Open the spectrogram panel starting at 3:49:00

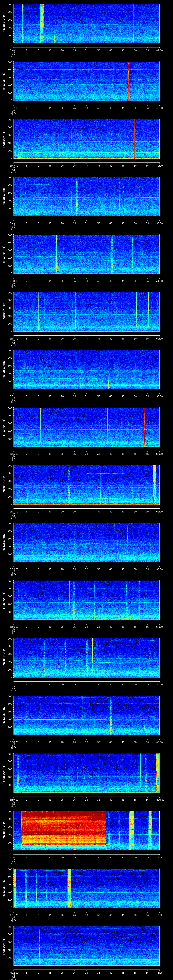click(86, 196)
